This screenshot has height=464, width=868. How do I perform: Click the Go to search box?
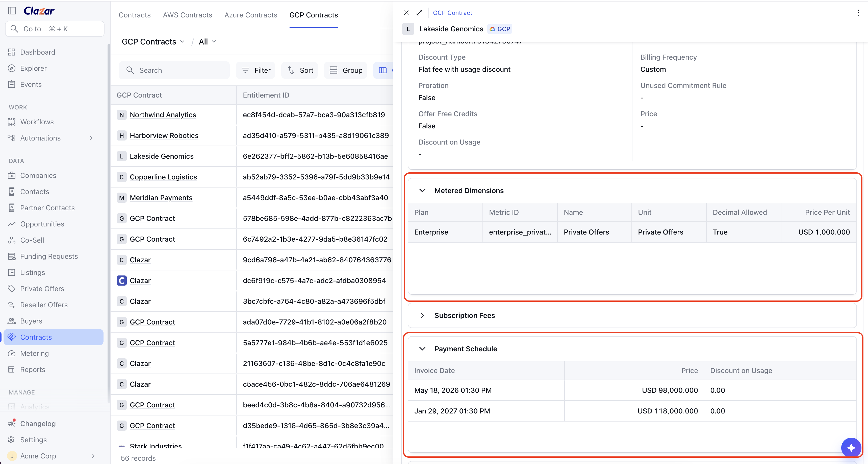55,29
